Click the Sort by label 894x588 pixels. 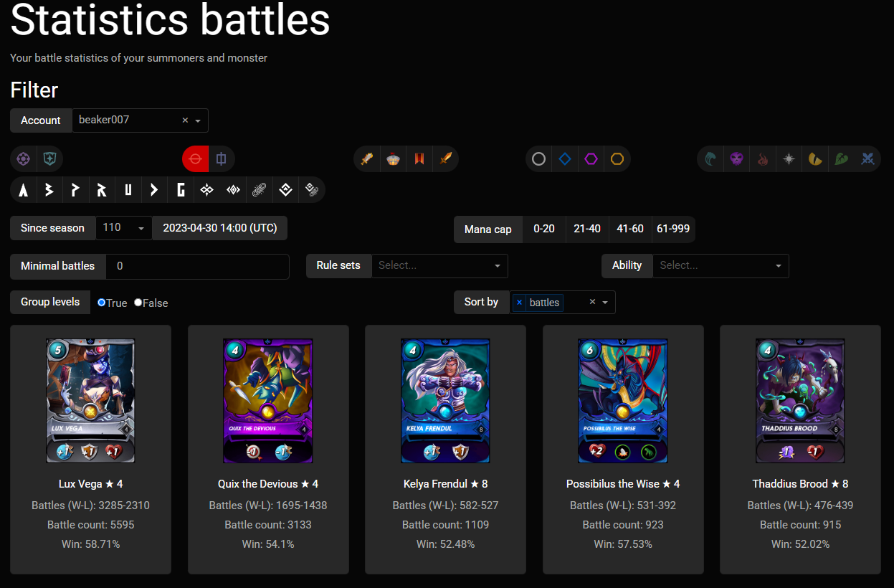[481, 302]
